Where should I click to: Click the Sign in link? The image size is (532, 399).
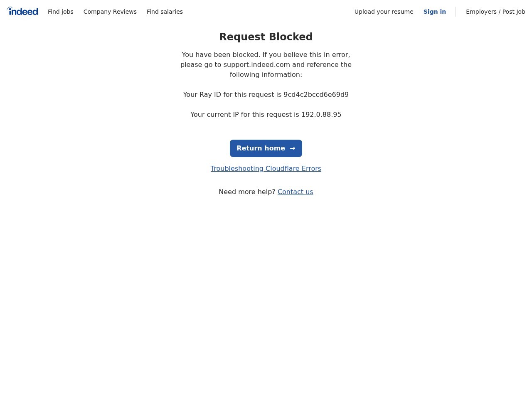[435, 12]
